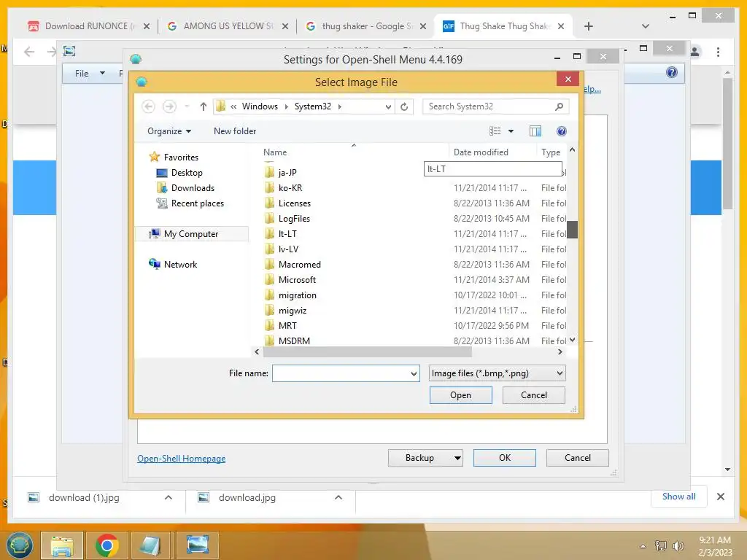Open the Open-Shell Homepage link
Image resolution: width=747 pixels, height=560 pixels.
[x=181, y=458]
